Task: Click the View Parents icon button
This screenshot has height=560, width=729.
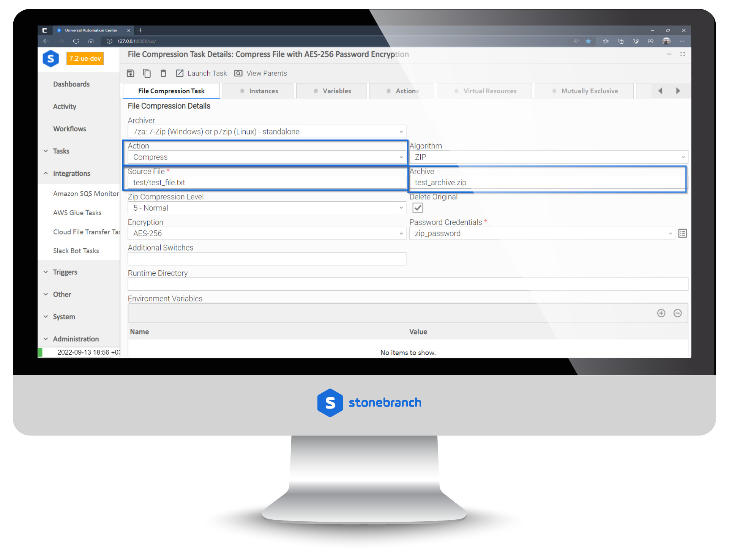Action: click(239, 73)
